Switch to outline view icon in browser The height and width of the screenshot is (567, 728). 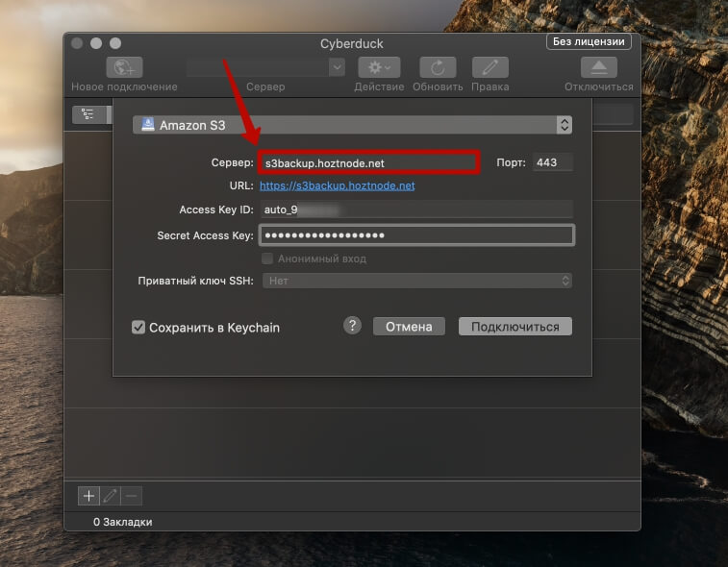(88, 114)
